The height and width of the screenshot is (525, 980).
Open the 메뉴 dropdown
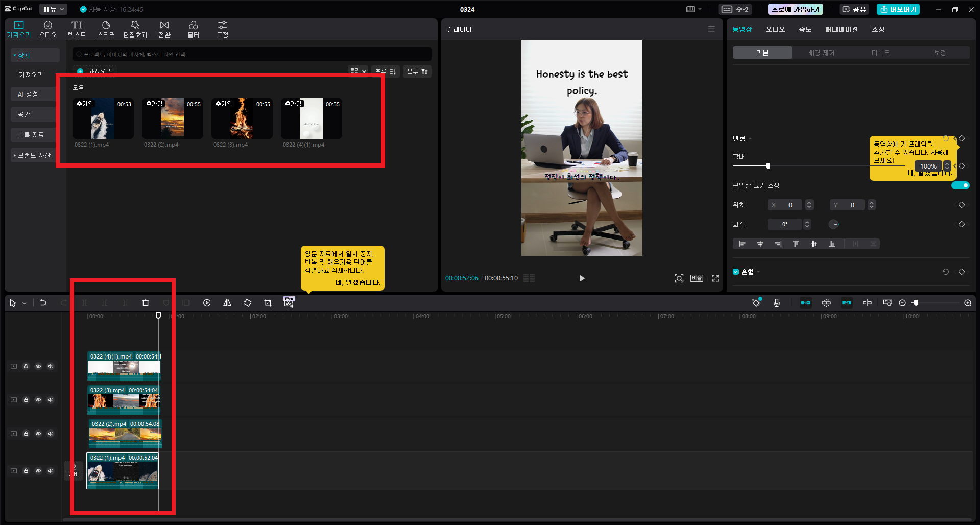click(x=54, y=9)
